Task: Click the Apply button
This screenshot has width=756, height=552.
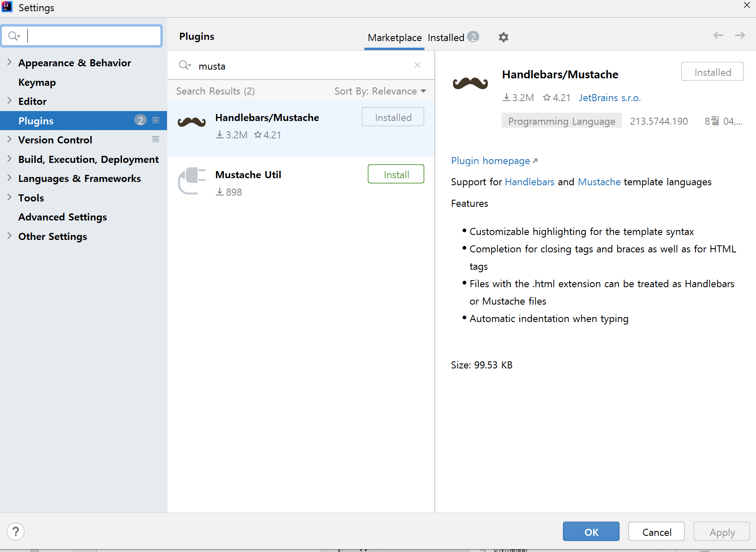Action: (x=722, y=531)
